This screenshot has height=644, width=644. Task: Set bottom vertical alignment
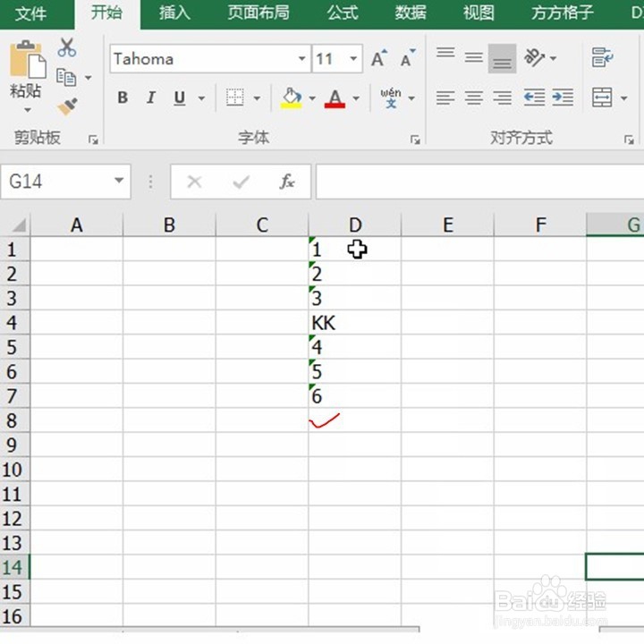pyautogui.click(x=502, y=59)
